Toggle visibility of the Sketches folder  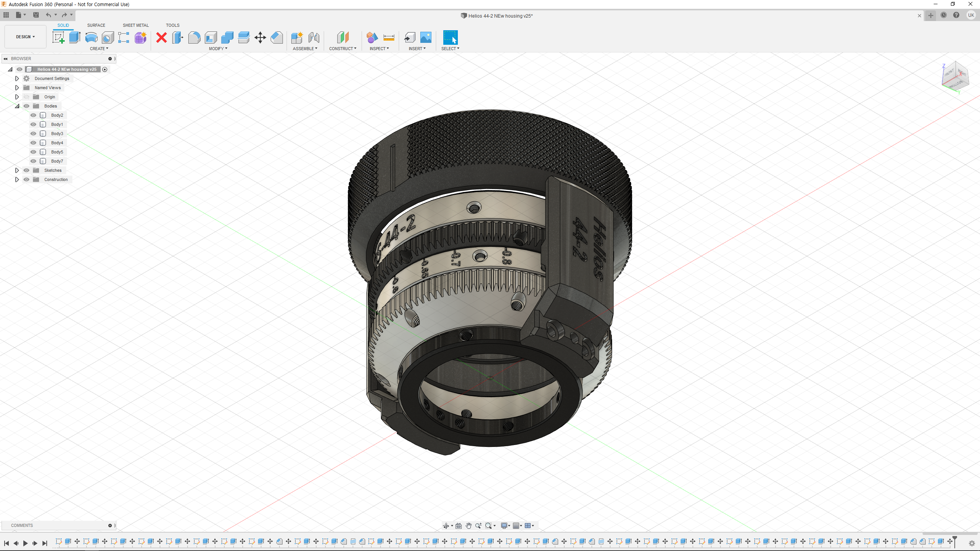coord(26,170)
